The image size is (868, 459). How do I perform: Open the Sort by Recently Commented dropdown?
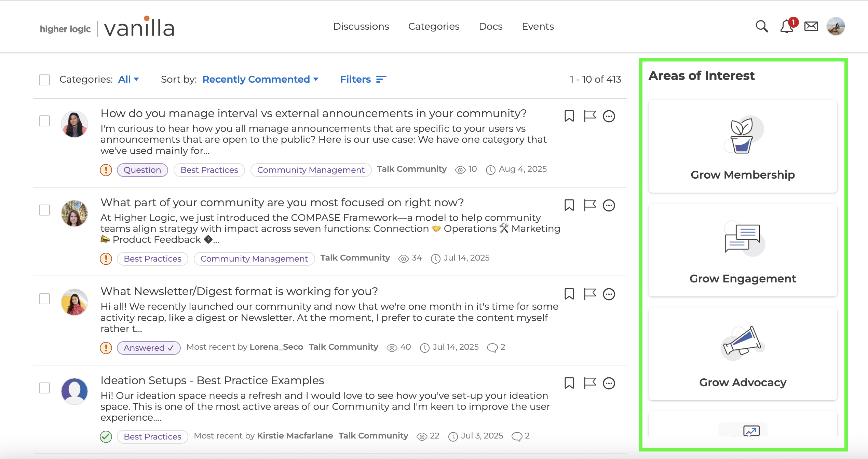[x=260, y=79]
